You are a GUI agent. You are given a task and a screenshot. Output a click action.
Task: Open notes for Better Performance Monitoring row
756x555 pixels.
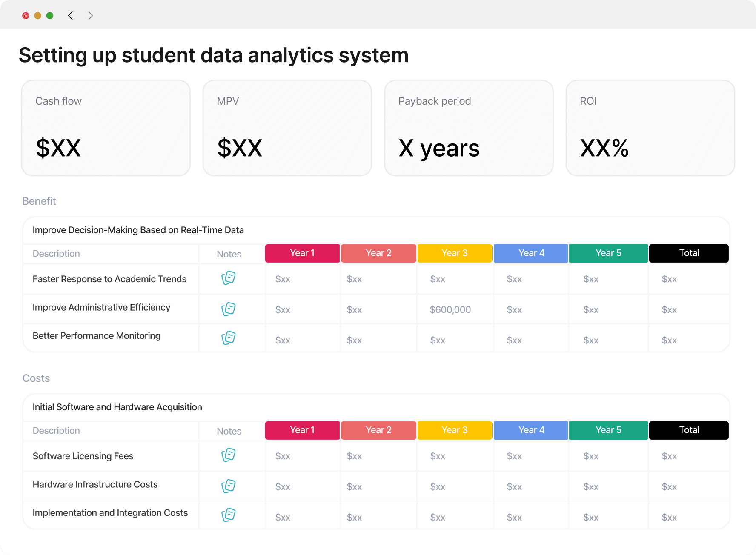(229, 338)
